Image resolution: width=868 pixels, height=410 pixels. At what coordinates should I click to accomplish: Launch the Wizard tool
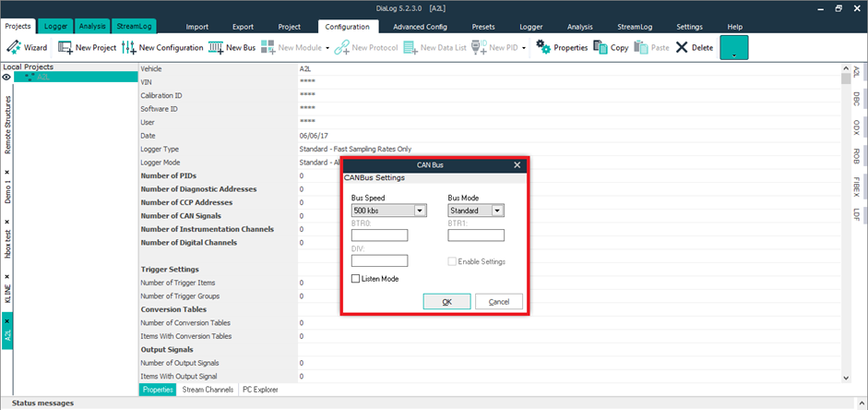pos(26,47)
